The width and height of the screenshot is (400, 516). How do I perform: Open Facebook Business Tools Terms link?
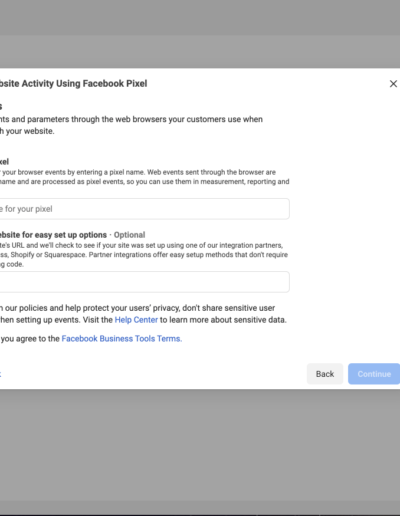click(122, 339)
